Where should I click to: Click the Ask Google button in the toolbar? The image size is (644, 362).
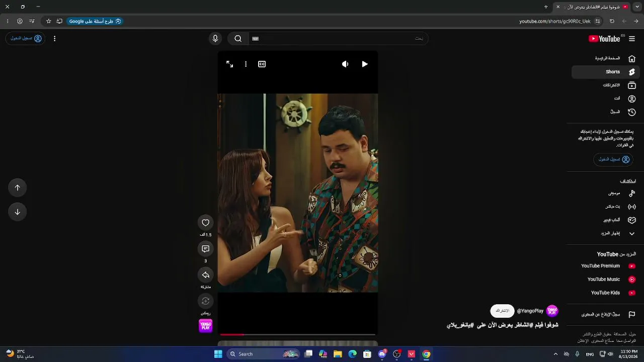tap(95, 21)
